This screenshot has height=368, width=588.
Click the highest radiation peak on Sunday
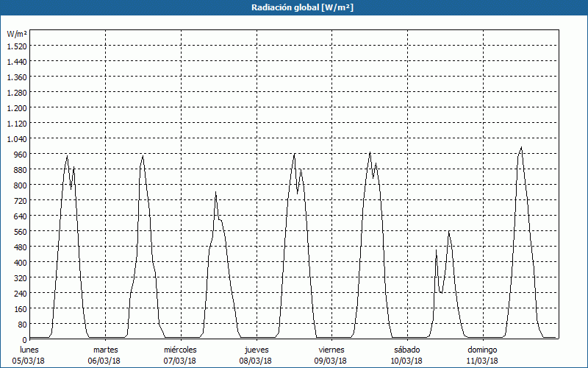point(521,147)
